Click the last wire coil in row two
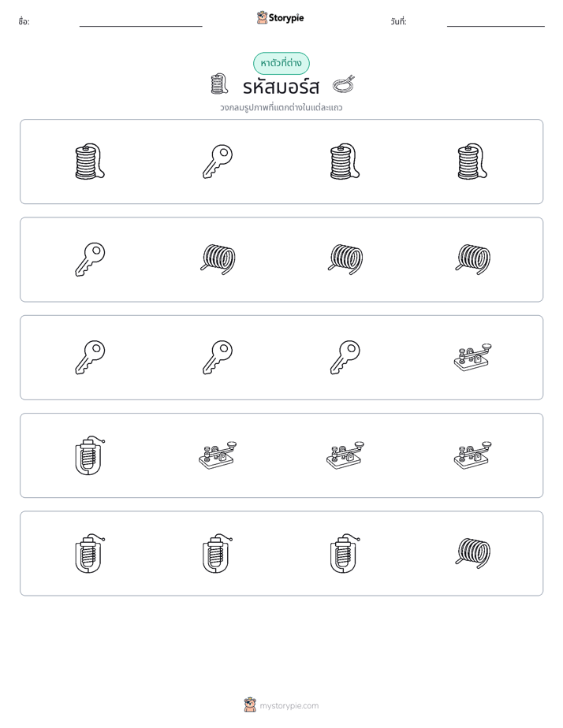This screenshot has width=563, height=728. point(472,259)
